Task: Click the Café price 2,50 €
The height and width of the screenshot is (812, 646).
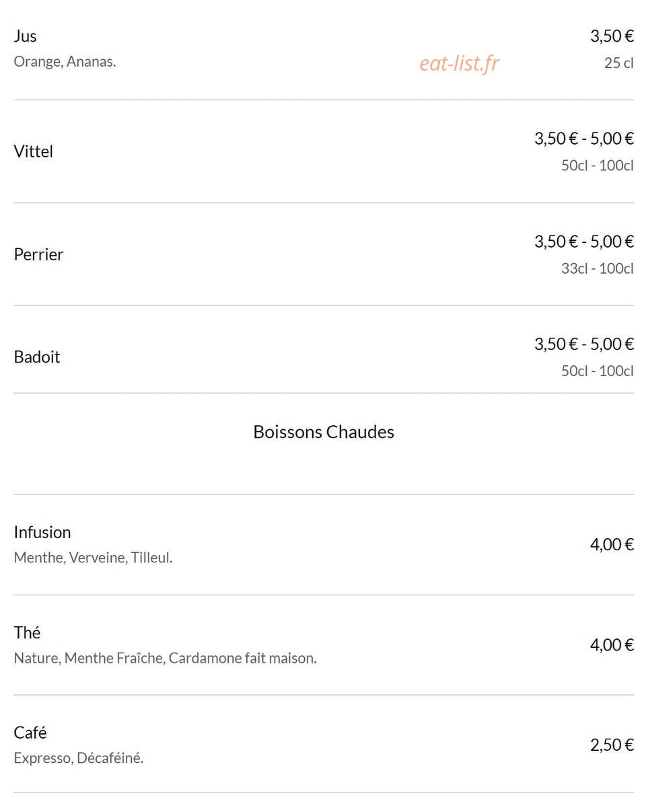Action: (612, 745)
